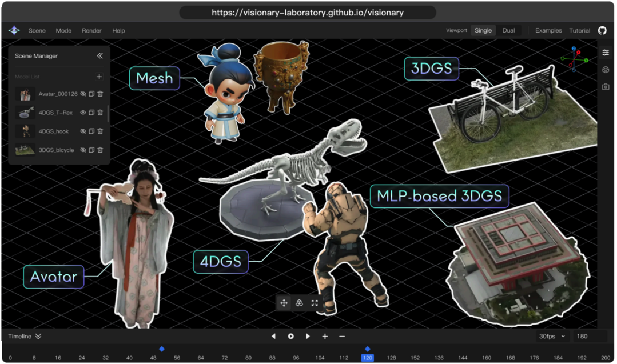Click the timeline marker at frame 120
Image resolution: width=617 pixels, height=364 pixels.
367,349
